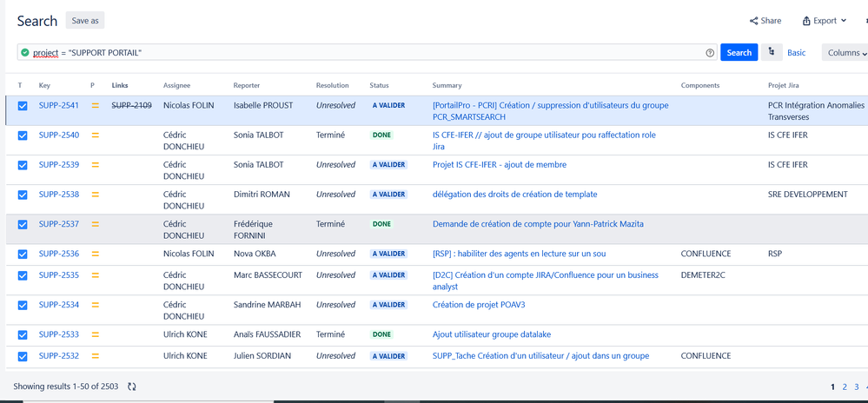Image resolution: width=868 pixels, height=403 pixels.
Task: Open issue key SUPP-2541
Action: (x=59, y=105)
